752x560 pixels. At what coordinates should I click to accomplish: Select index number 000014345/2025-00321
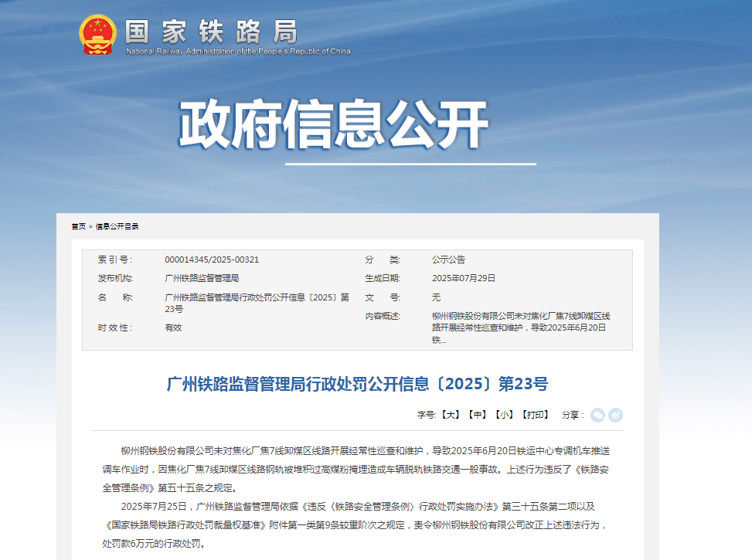[212, 260]
